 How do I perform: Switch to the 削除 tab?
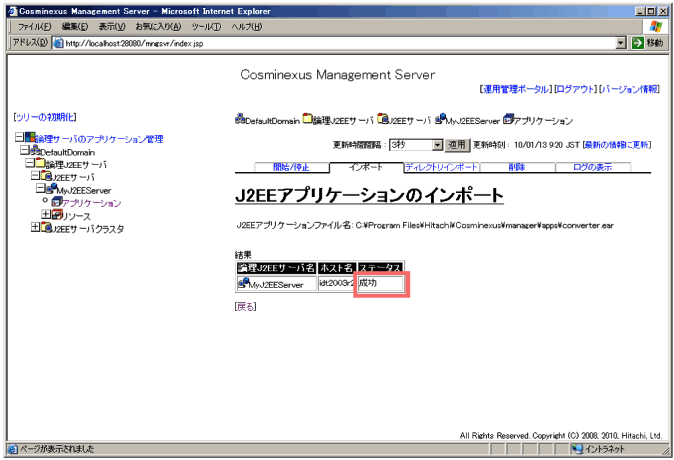click(517, 167)
